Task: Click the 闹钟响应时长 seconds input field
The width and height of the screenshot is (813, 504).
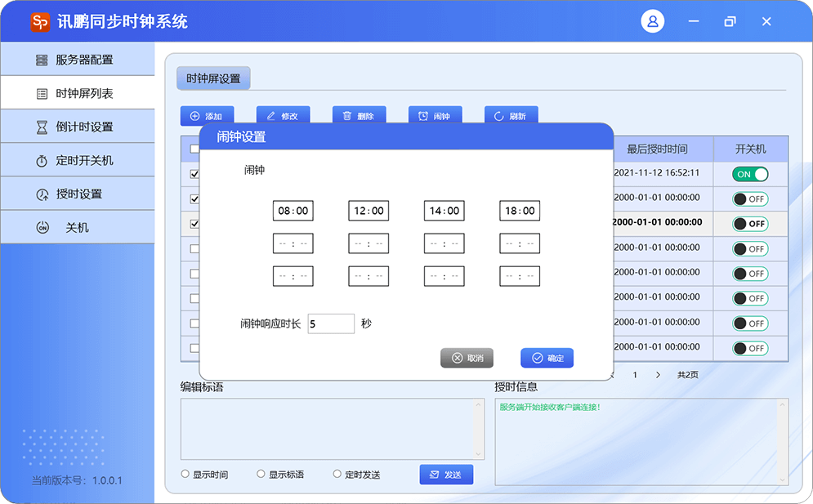Action: 331,324
